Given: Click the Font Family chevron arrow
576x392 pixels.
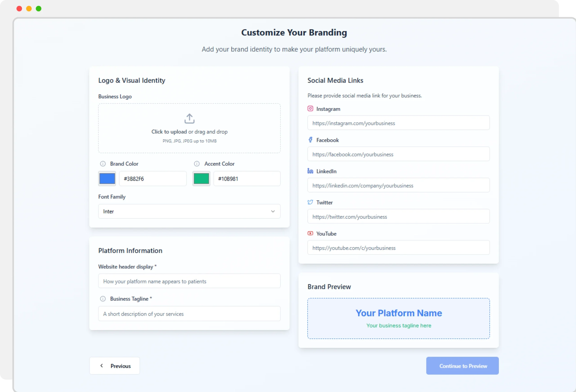Looking at the screenshot, I should [273, 211].
